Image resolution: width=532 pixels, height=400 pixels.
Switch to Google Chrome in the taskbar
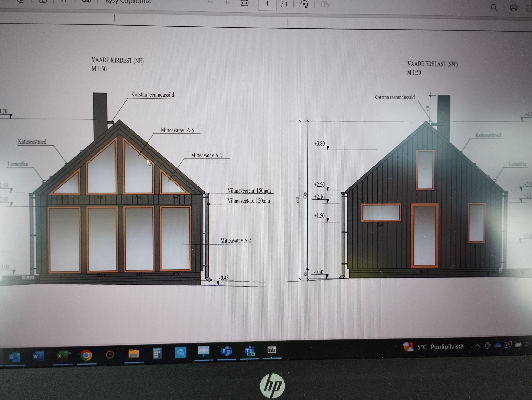[86, 355]
